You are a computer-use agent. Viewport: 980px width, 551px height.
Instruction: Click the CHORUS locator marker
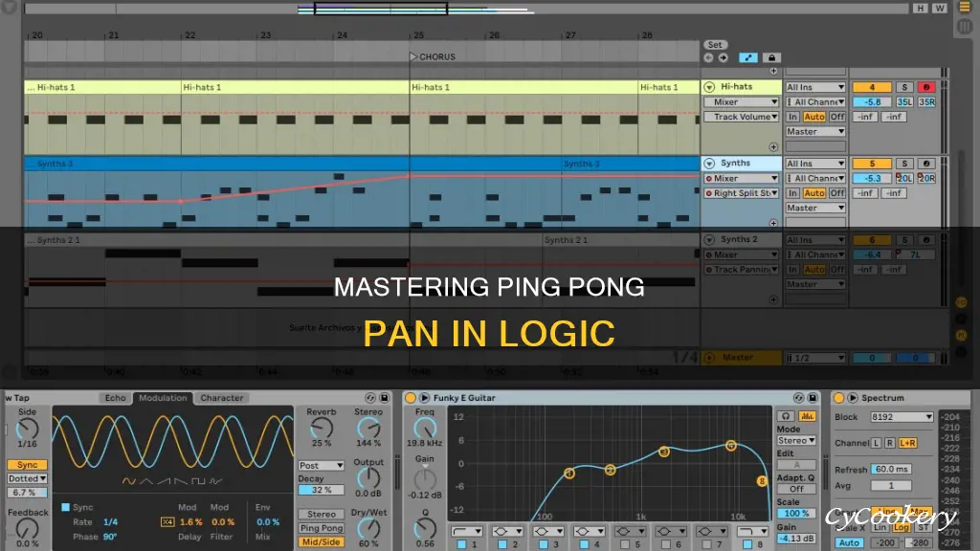click(x=433, y=56)
